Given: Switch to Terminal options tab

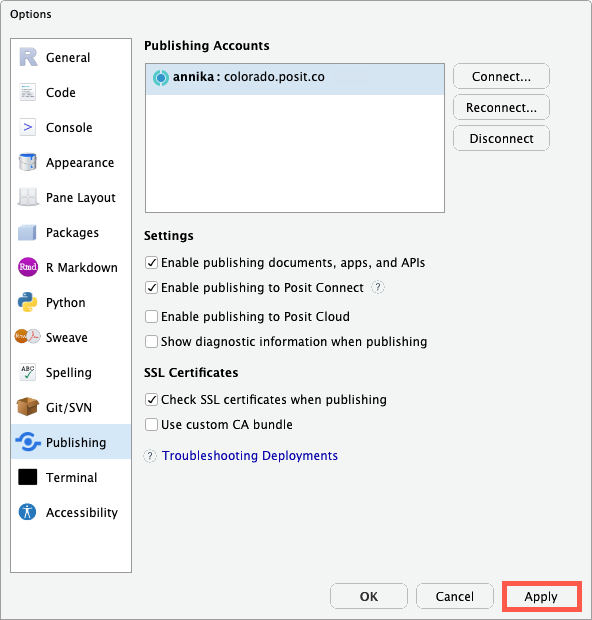Looking at the screenshot, I should (x=71, y=477).
